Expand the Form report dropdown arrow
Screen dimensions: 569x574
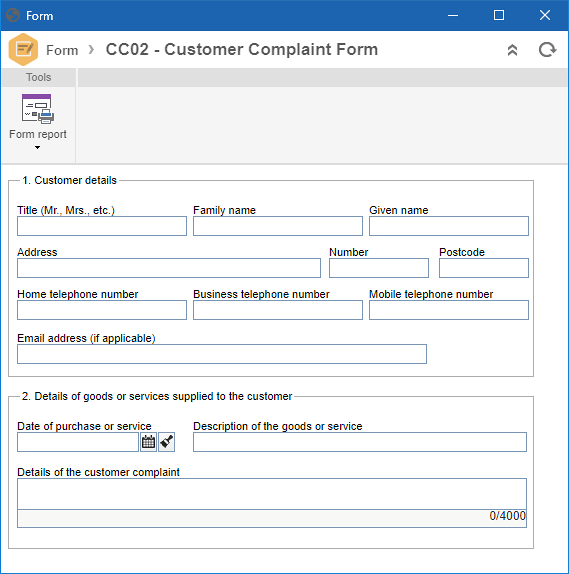click(x=37, y=148)
